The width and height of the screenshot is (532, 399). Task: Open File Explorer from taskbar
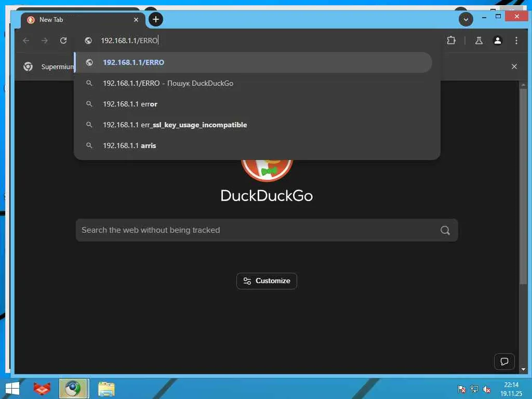click(107, 389)
